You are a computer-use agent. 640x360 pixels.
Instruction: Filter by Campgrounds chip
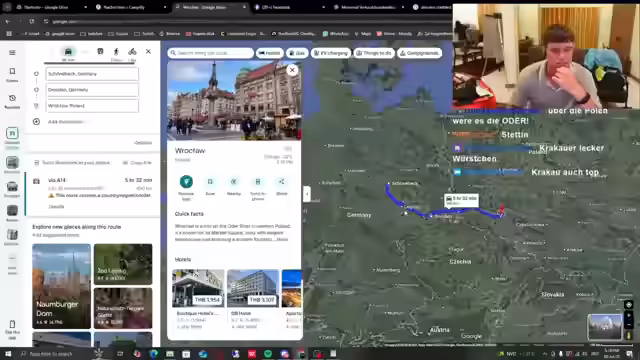tap(420, 53)
